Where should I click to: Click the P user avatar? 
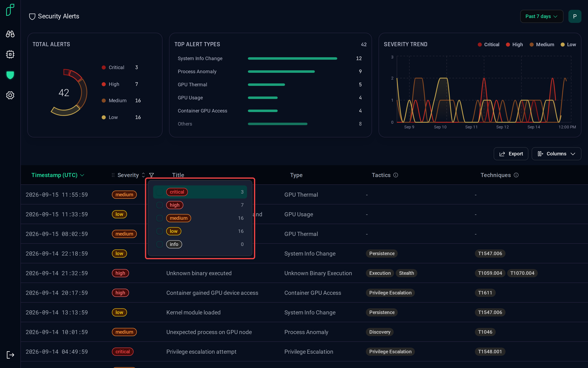click(575, 16)
